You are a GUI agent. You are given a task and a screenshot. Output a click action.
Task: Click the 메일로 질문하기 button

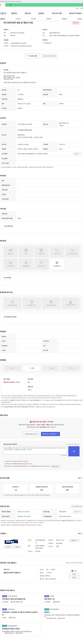tap(55, 467)
